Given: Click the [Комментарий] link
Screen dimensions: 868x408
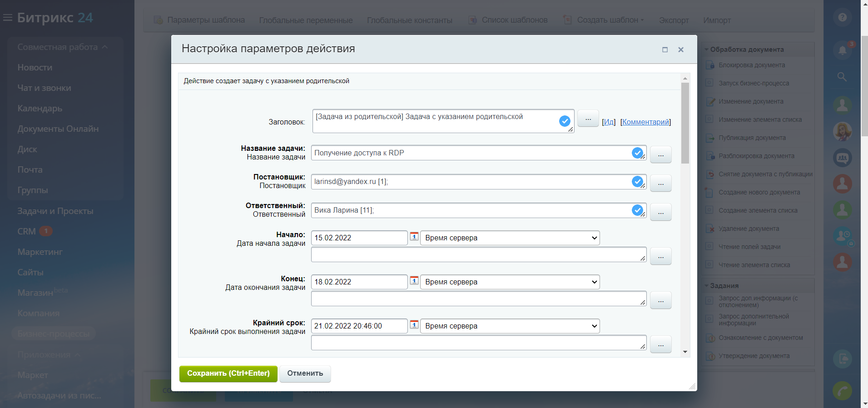Looking at the screenshot, I should (x=645, y=122).
